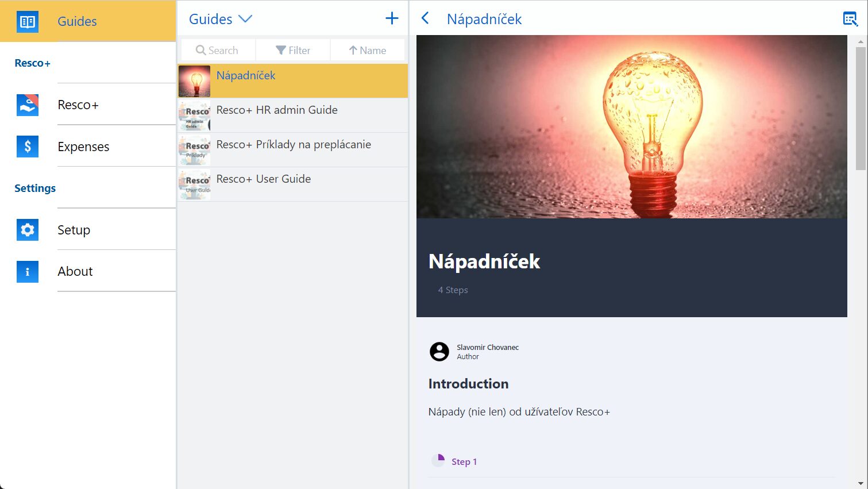Click author name Slavomir Chovanec
The width and height of the screenshot is (868, 489).
488,347
